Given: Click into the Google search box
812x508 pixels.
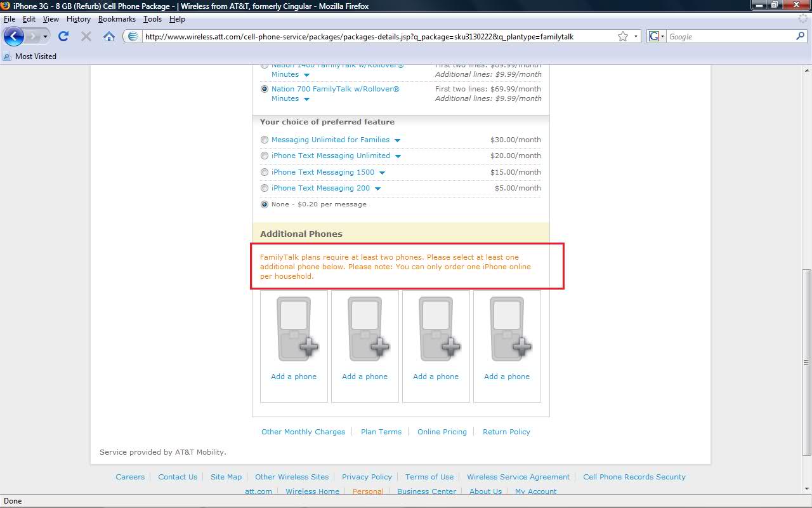Looking at the screenshot, I should 730,36.
